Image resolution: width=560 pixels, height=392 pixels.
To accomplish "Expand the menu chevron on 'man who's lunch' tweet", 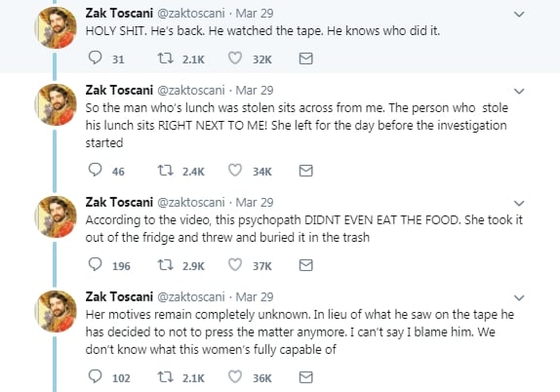I will pyautogui.click(x=519, y=91).
